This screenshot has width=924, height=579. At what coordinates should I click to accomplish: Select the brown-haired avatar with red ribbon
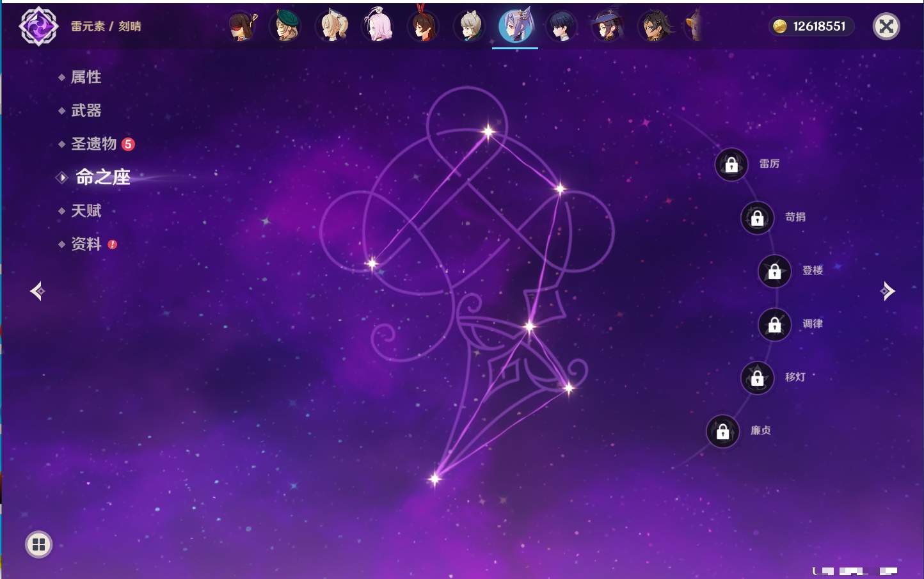tap(424, 24)
